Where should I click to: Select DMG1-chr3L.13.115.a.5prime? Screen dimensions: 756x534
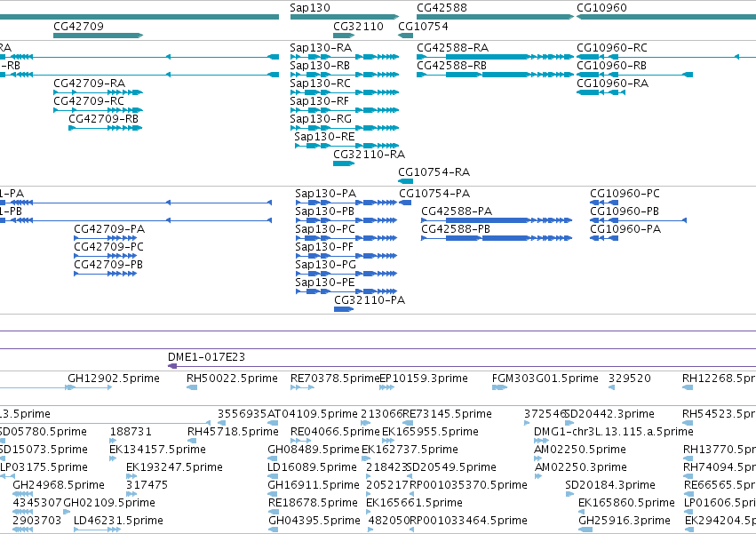click(613, 432)
